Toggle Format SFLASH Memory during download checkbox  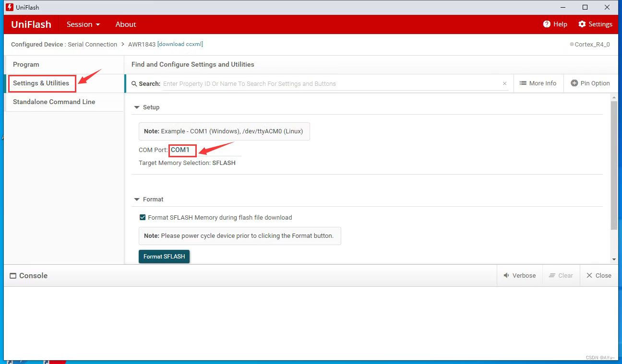(x=143, y=218)
